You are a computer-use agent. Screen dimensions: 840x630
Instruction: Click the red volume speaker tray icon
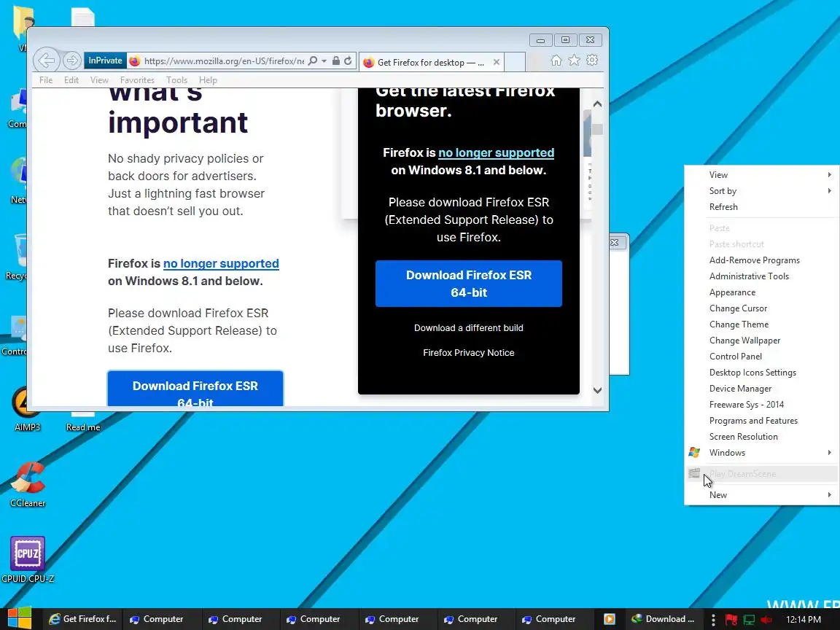766,620
